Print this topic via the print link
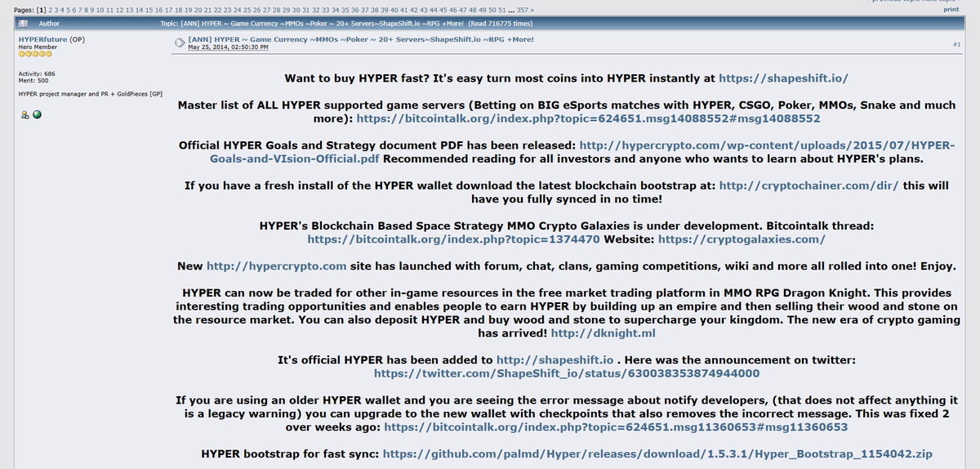Image resolution: width=980 pixels, height=469 pixels. [951, 9]
